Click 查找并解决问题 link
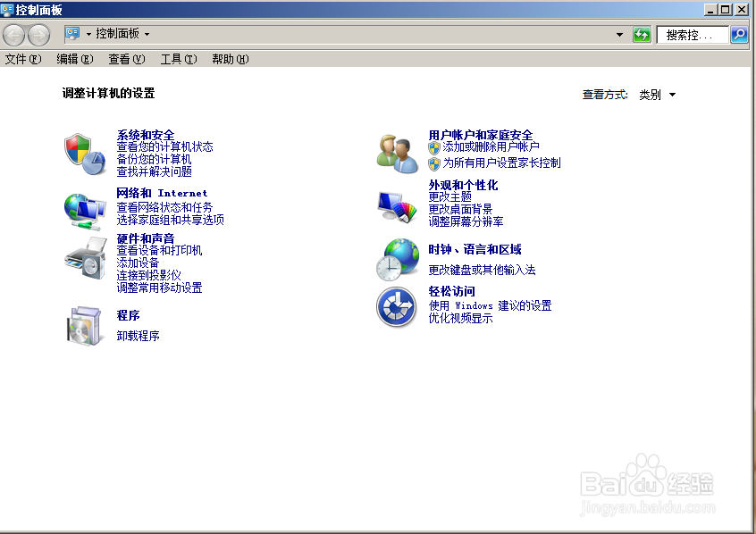756x534 pixels. (155, 172)
